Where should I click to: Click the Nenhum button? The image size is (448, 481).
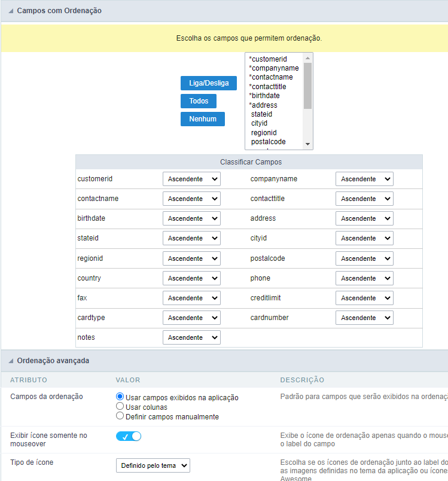202,119
